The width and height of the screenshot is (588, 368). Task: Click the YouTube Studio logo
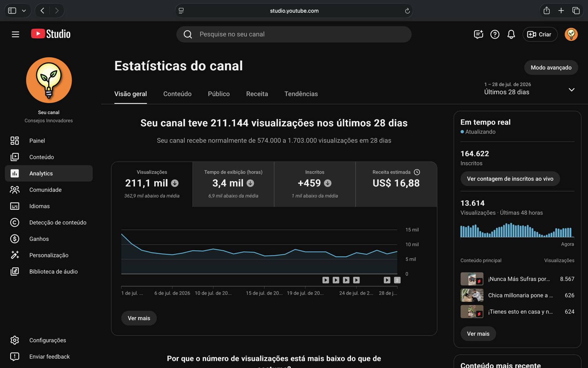coord(51,34)
